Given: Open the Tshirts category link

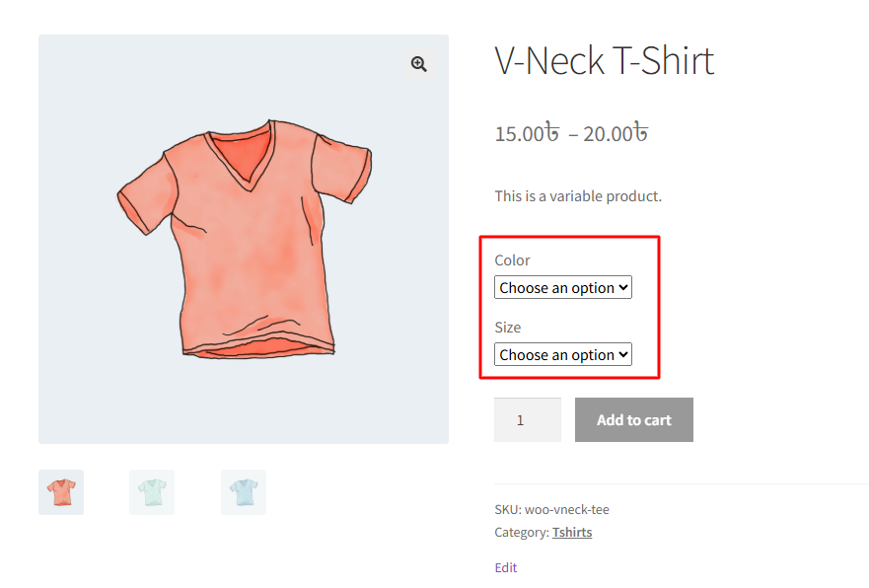Looking at the screenshot, I should [x=572, y=533].
